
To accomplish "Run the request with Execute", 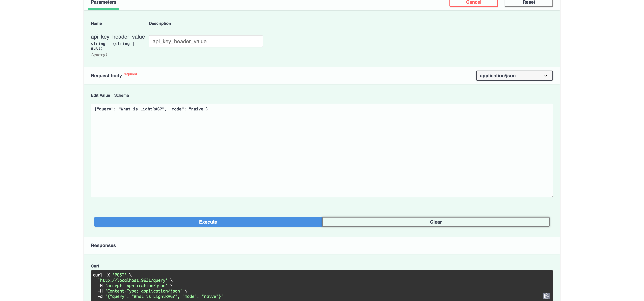I will click(x=208, y=222).
